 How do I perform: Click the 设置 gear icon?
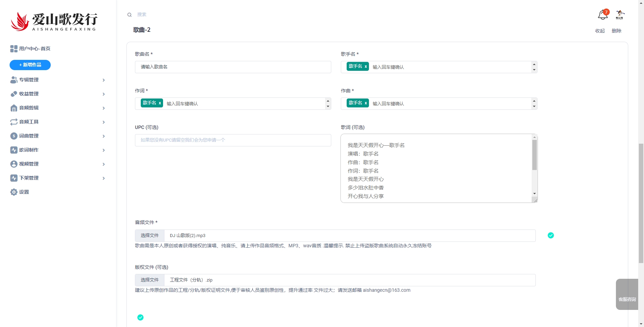point(14,192)
